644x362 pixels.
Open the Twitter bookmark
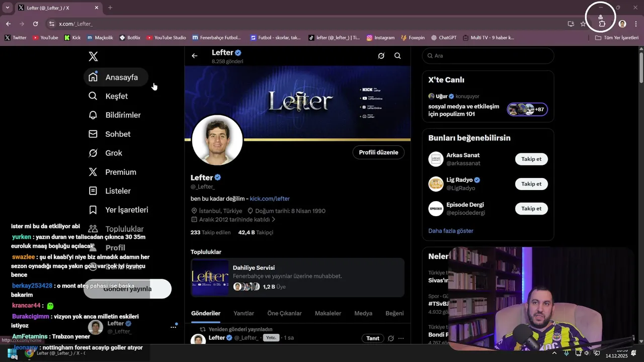tap(15, 38)
